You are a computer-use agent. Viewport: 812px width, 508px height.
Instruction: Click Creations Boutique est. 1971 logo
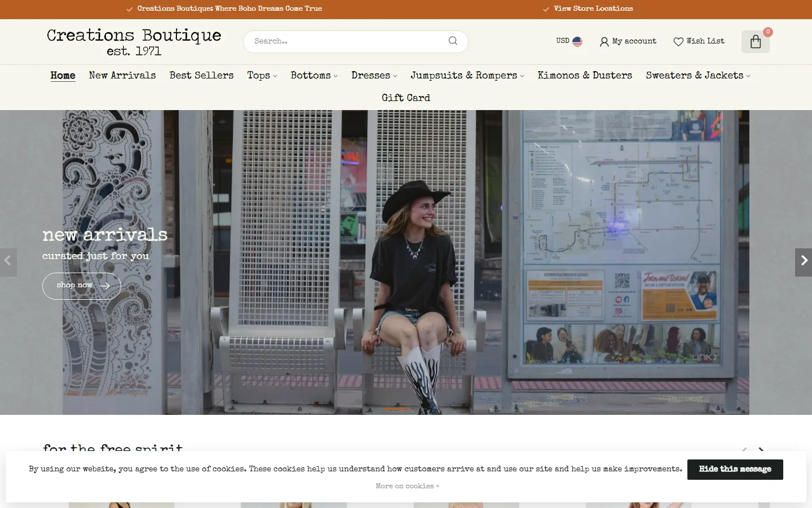tap(134, 42)
